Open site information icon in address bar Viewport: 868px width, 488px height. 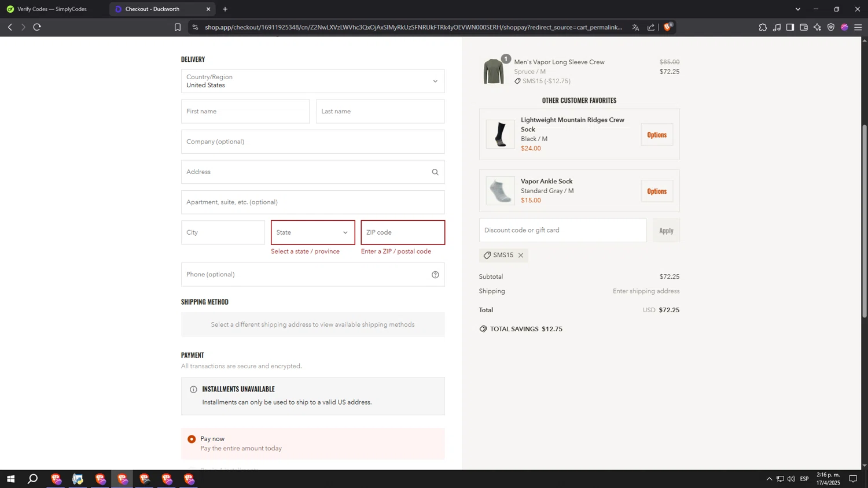tap(195, 27)
